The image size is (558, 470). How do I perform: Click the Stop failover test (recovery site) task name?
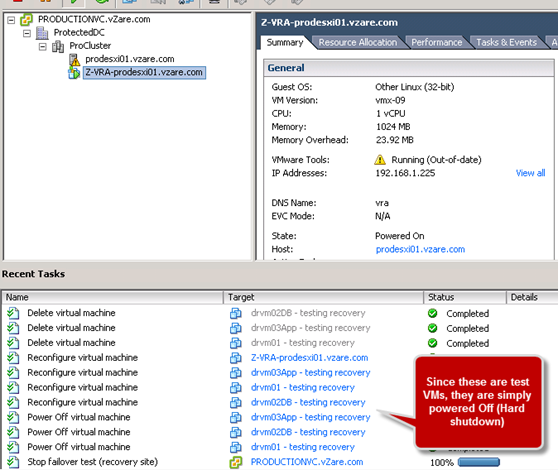pyautogui.click(x=93, y=462)
